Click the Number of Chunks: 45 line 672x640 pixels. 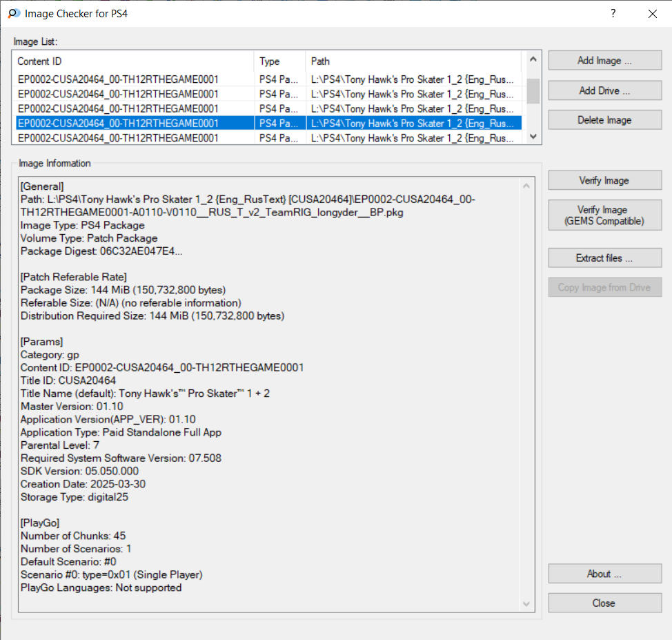click(73, 536)
